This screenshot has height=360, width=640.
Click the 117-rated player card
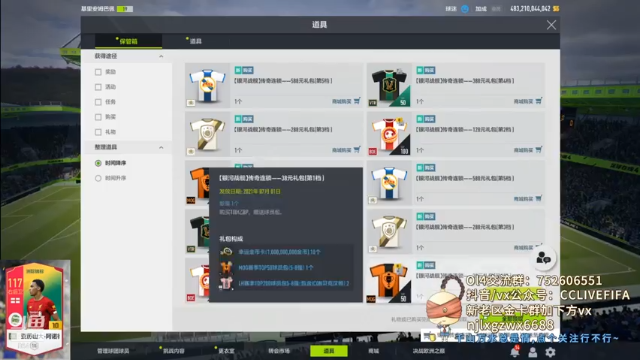pos(35,309)
